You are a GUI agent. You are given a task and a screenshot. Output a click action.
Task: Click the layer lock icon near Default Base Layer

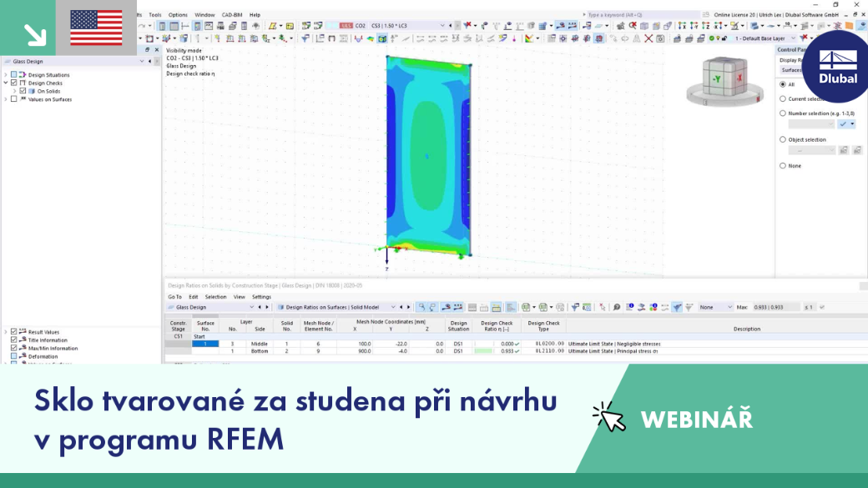(724, 38)
